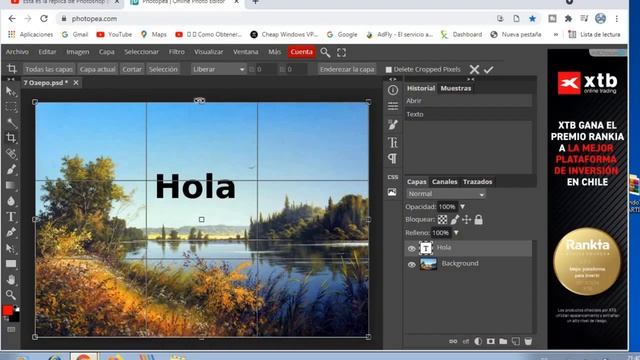This screenshot has height=360, width=640.
Task: Switch to the Trazados tab
Action: tap(478, 182)
